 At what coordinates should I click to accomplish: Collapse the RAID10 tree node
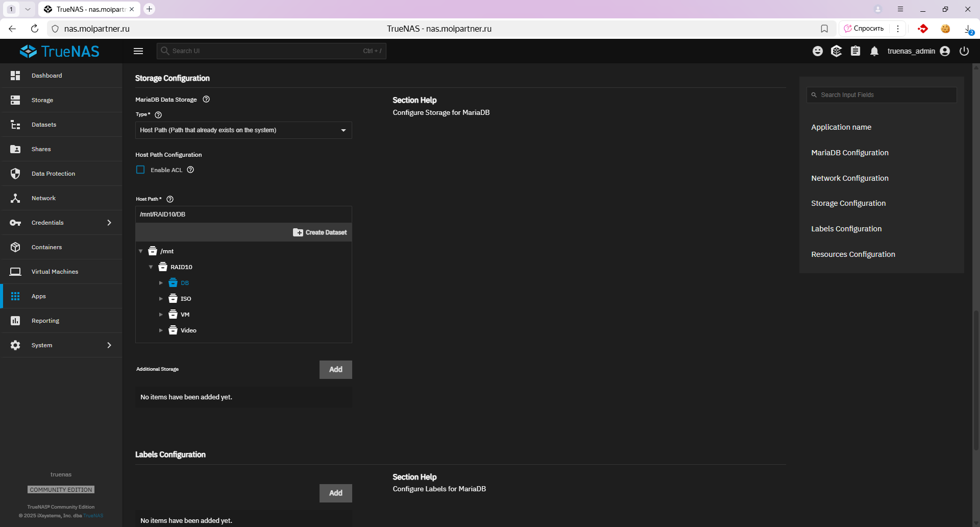(151, 267)
